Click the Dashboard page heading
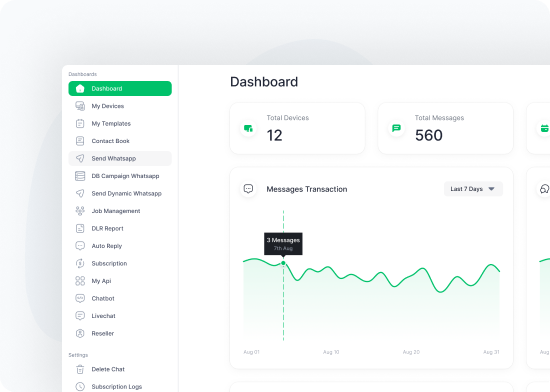The image size is (550, 392). [x=264, y=82]
